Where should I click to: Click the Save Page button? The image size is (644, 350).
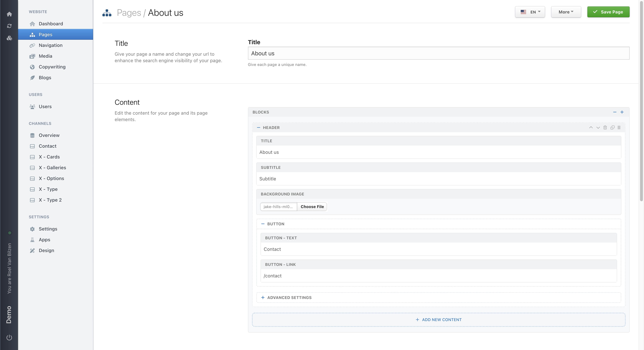coord(608,12)
